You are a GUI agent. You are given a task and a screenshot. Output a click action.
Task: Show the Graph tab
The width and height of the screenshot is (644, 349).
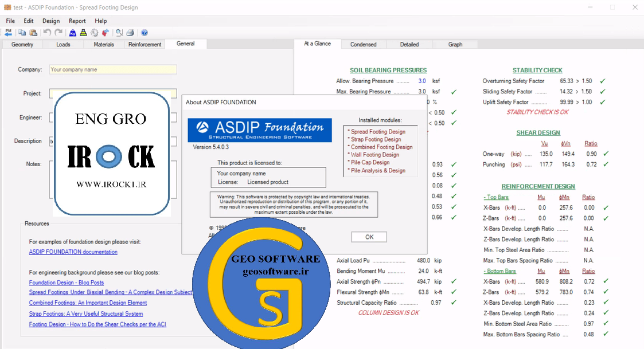point(455,44)
